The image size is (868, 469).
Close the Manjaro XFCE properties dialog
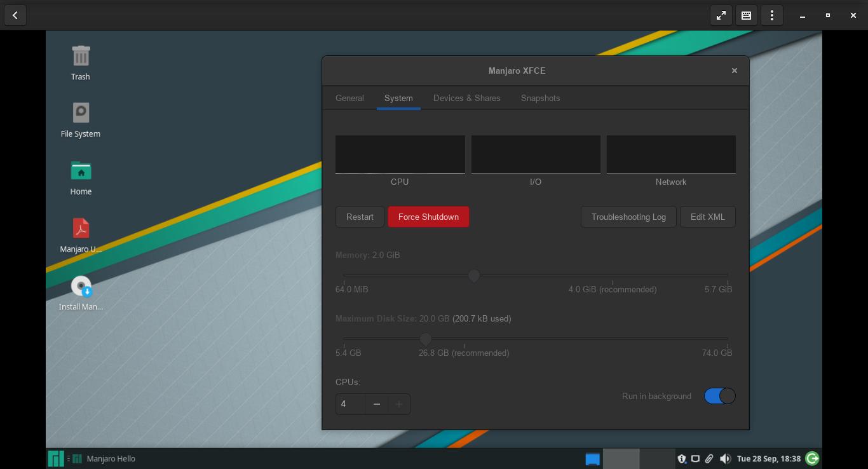pyautogui.click(x=735, y=71)
